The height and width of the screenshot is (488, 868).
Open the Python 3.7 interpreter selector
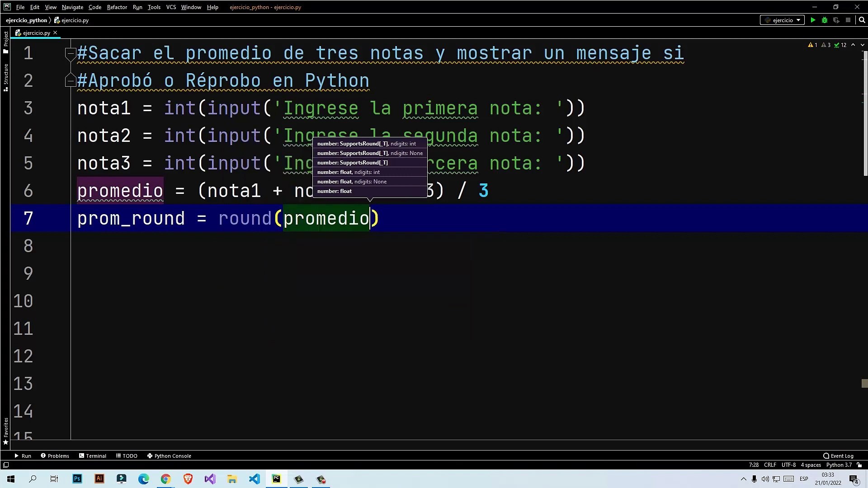pyautogui.click(x=839, y=465)
